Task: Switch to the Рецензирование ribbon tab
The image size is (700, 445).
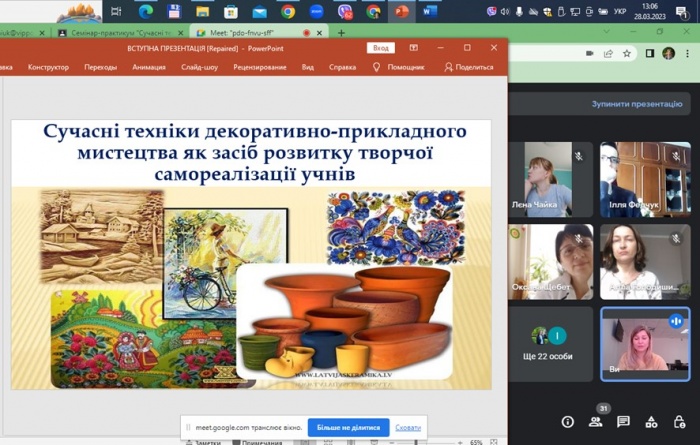Action: (262, 67)
